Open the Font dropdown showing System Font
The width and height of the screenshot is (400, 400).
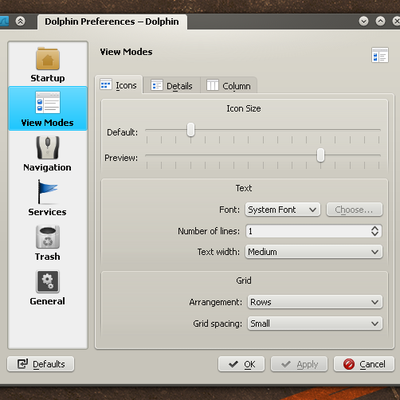click(x=282, y=210)
